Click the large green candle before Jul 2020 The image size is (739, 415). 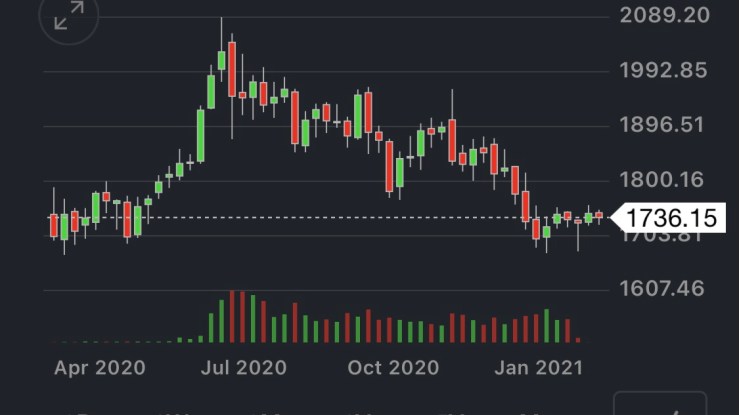201,135
